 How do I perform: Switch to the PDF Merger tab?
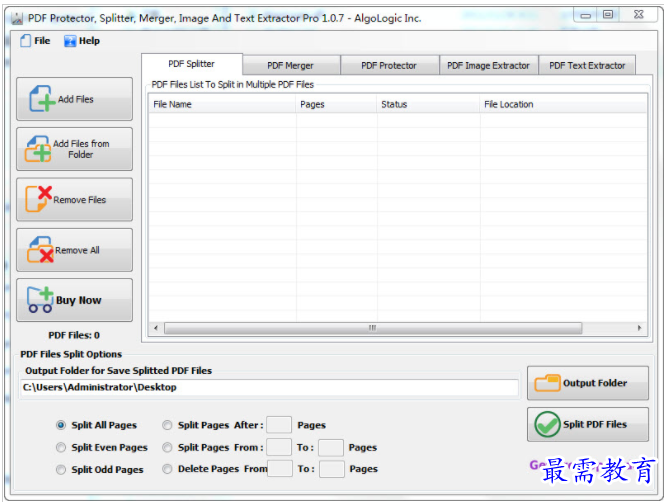(290, 65)
